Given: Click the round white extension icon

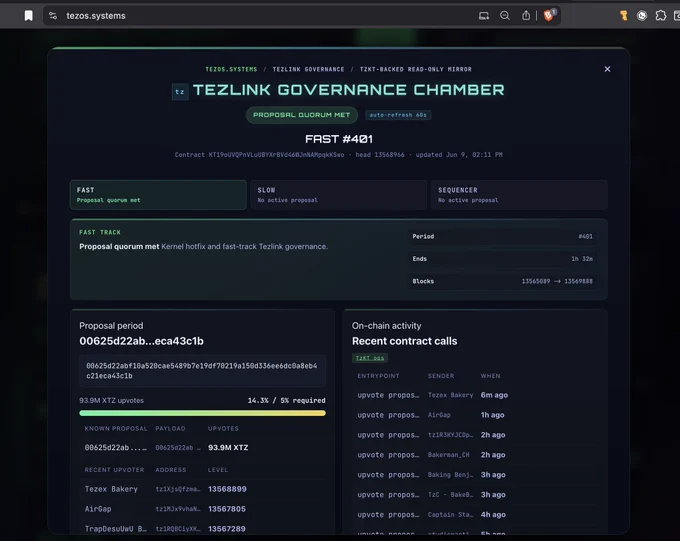Looking at the screenshot, I should [642, 16].
